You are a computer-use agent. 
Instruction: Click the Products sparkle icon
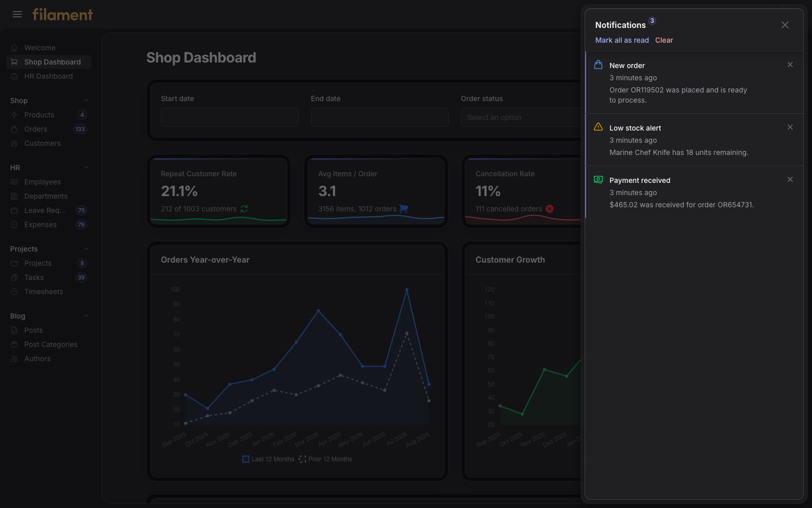pos(15,115)
